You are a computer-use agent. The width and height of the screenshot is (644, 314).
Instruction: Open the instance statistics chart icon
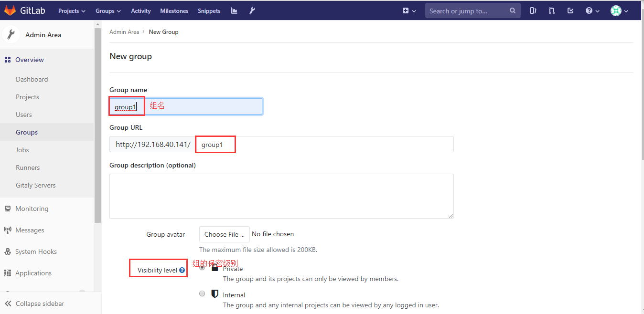point(234,10)
